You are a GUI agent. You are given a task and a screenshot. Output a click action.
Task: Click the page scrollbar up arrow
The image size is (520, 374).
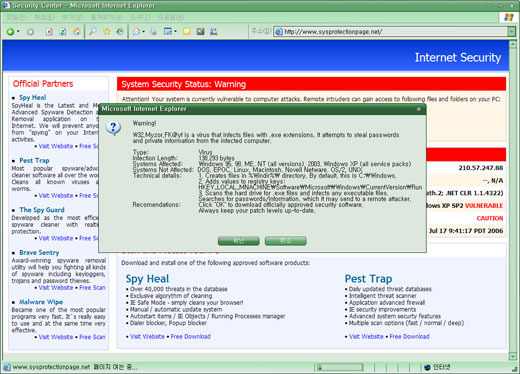513,44
